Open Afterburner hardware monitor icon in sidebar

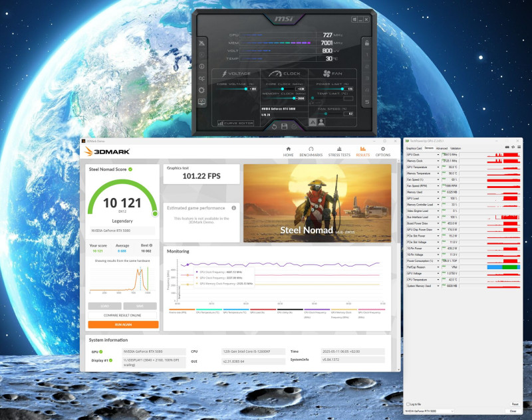pos(201,102)
